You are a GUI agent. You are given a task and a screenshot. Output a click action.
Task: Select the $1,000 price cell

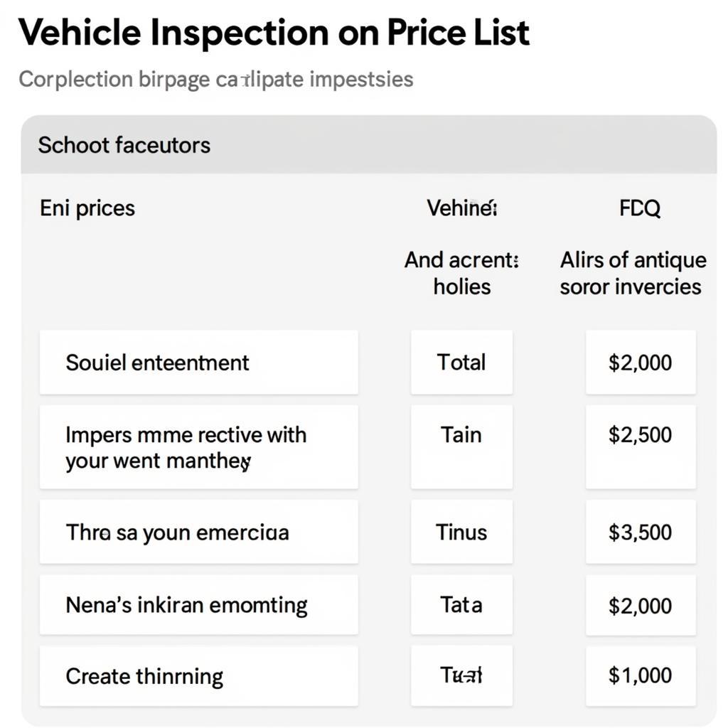click(641, 675)
